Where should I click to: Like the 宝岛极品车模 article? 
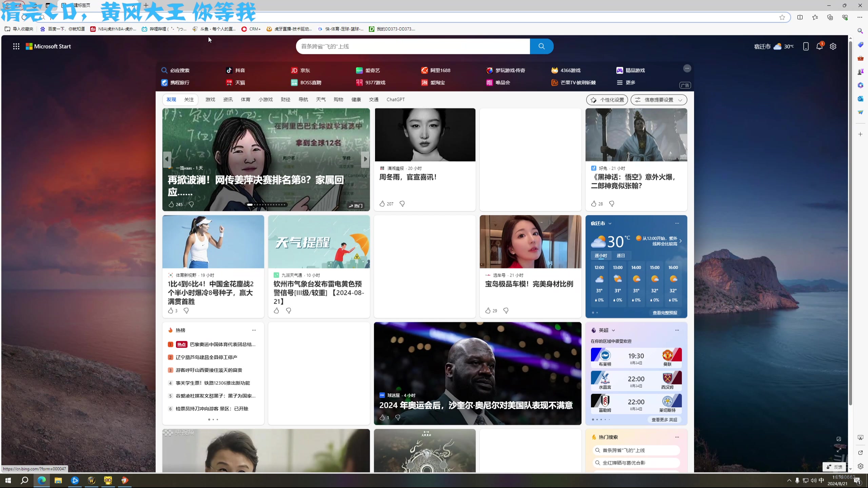click(x=488, y=310)
